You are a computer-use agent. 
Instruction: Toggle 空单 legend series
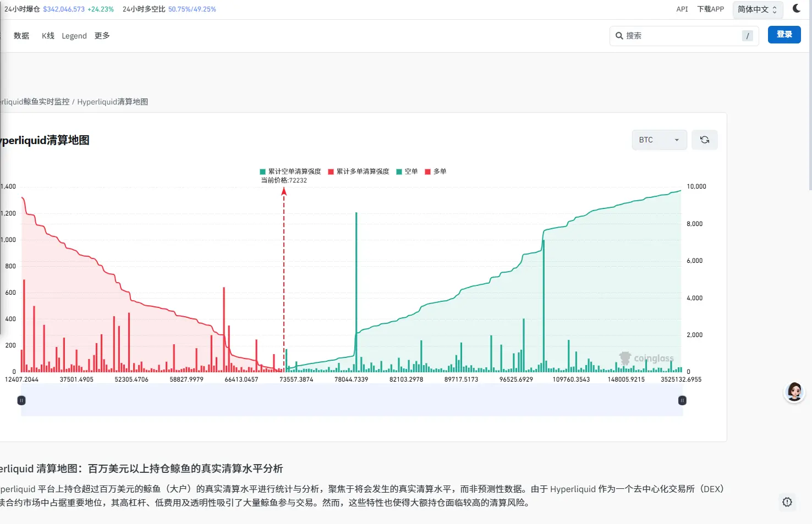[x=407, y=172]
